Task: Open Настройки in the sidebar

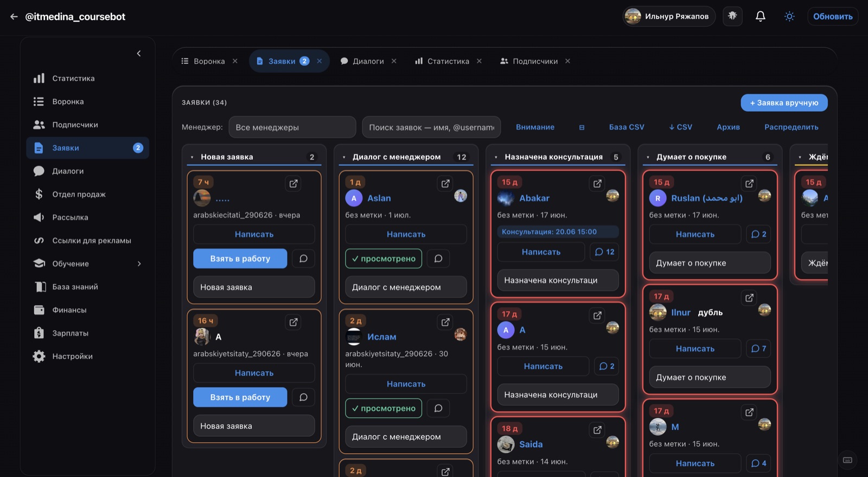Action: click(x=87, y=356)
